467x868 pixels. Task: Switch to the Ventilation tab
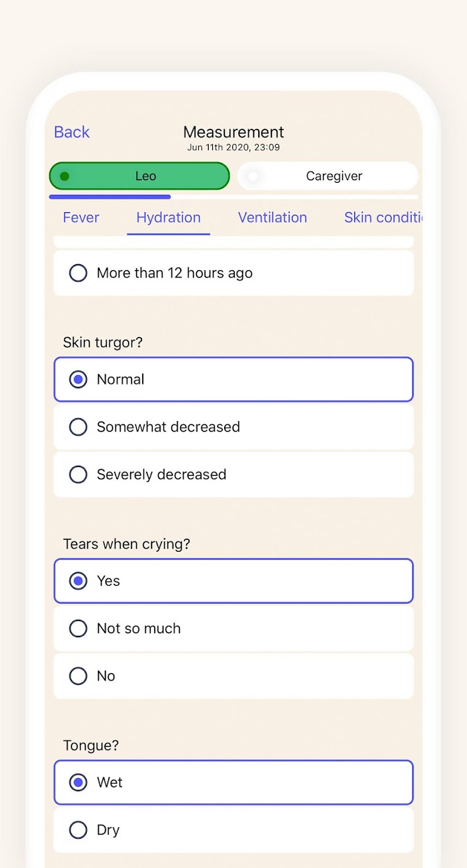pos(272,218)
